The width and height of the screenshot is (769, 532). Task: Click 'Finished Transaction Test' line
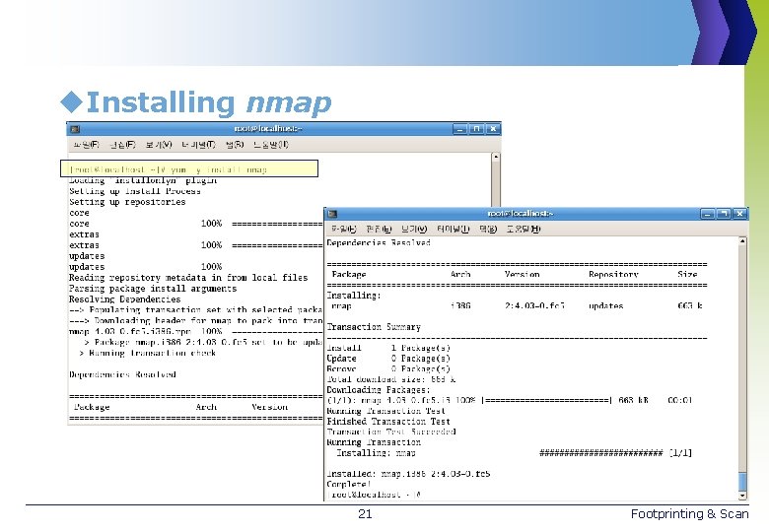tap(388, 422)
